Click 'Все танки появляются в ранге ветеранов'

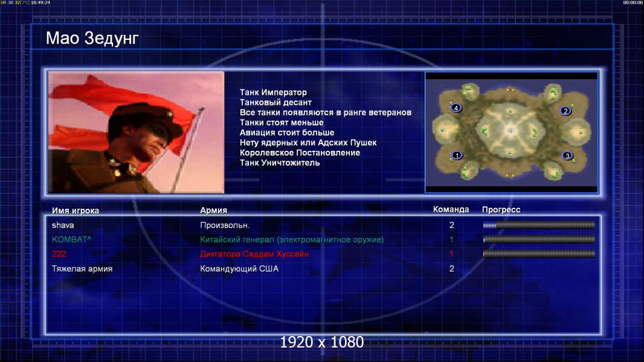point(325,112)
